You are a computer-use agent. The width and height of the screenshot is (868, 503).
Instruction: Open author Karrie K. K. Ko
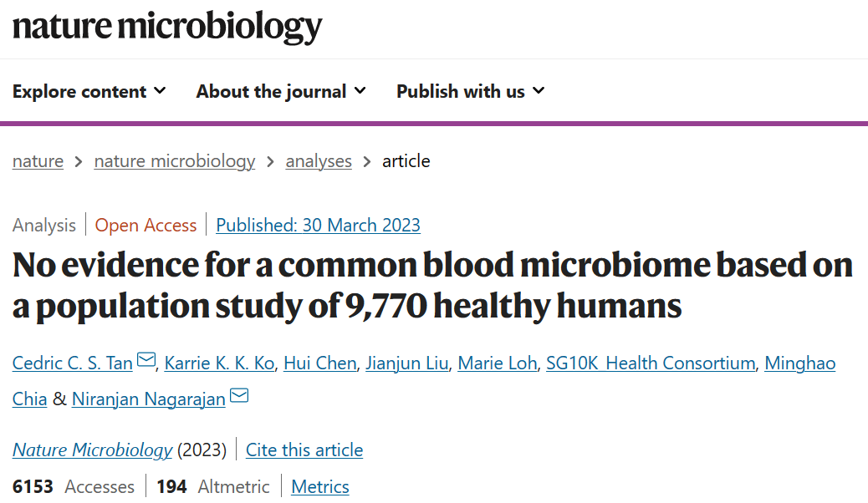(x=218, y=363)
